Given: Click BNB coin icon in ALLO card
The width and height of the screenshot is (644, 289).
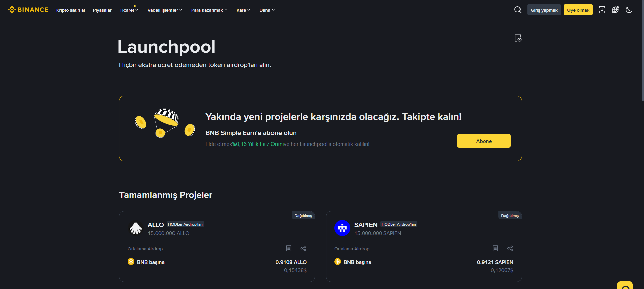Looking at the screenshot, I should [x=131, y=262].
